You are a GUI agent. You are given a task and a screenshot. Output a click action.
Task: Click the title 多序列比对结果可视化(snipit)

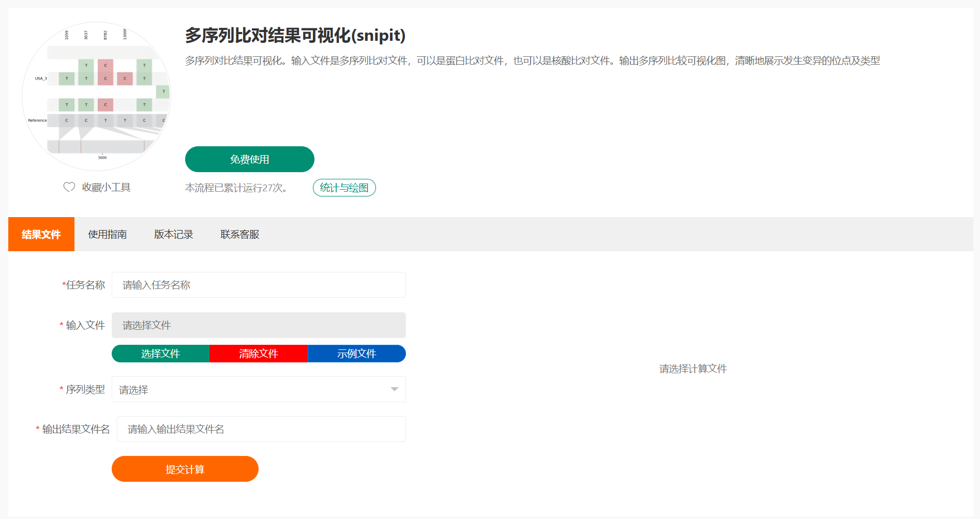point(295,35)
